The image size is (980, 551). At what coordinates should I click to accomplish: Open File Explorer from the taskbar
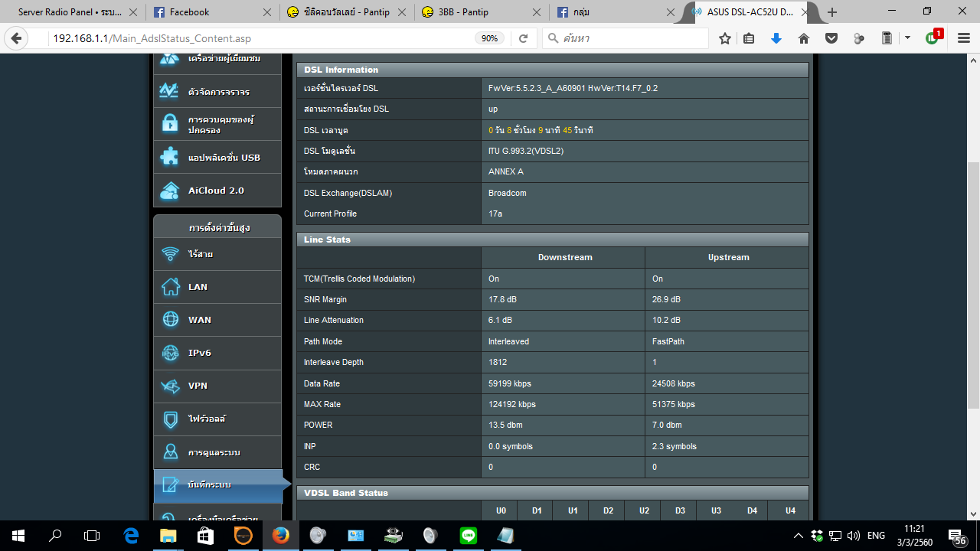coord(168,536)
